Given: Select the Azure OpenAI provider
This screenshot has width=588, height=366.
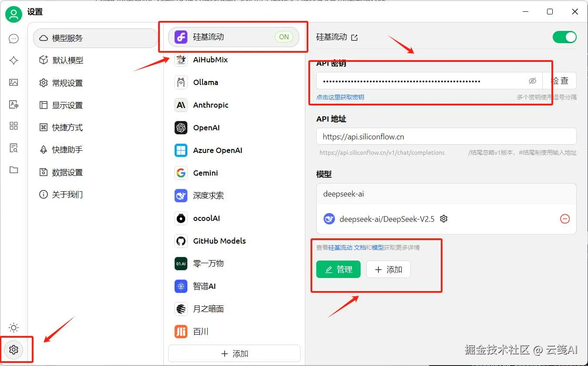Looking at the screenshot, I should 234,150.
